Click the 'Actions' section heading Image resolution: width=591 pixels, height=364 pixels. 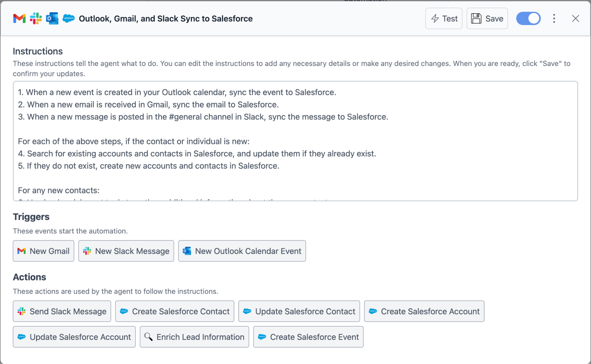[x=29, y=277]
